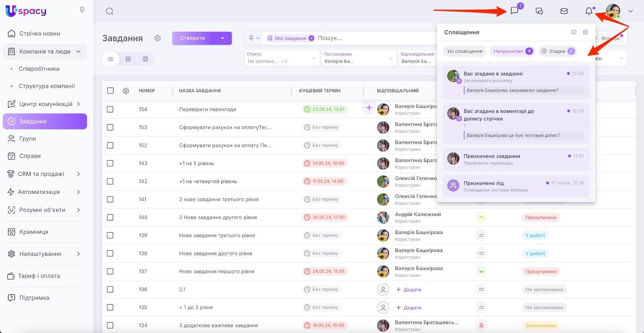
Task: Open Групи in sidebar
Action: (28, 139)
